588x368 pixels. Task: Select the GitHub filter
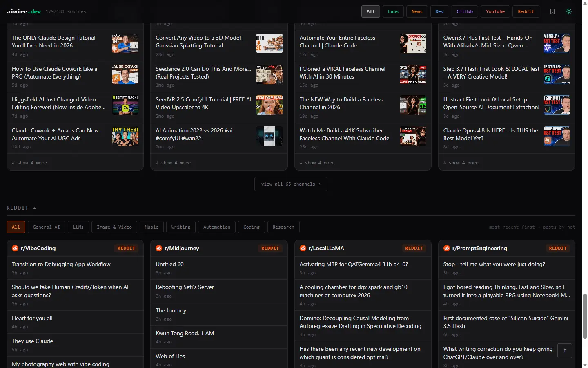(x=465, y=11)
